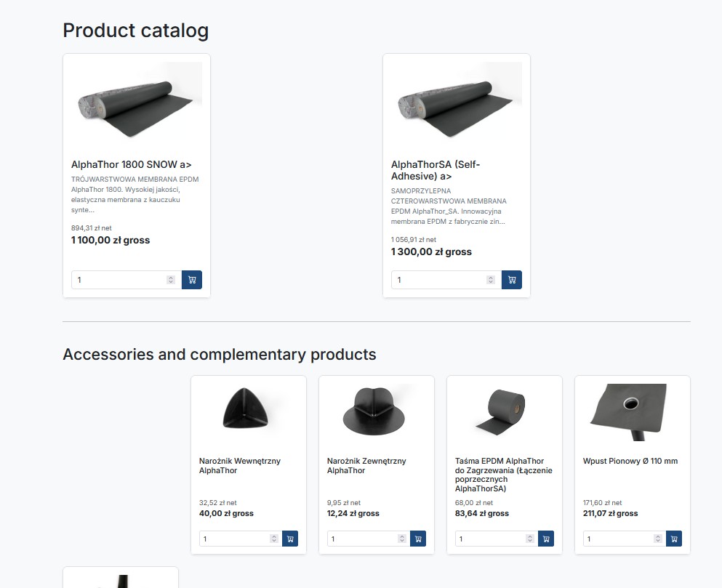
Task: Open Wpust Pionowy Ø 110 mm product name
Action: (630, 461)
